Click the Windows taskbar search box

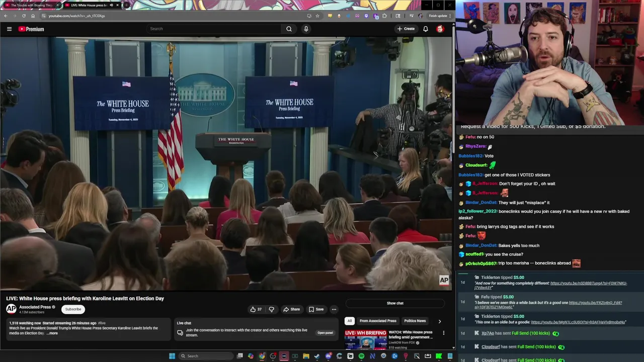[206, 356]
